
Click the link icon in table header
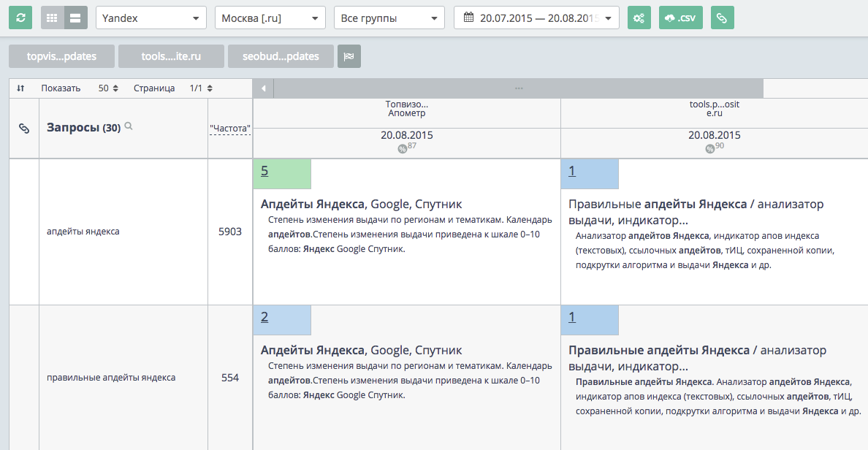tap(23, 129)
